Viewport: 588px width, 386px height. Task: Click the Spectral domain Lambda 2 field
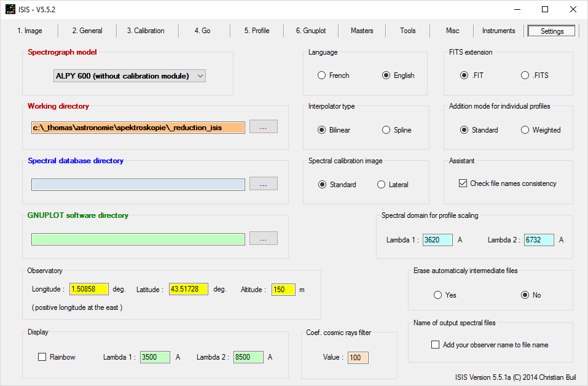(539, 240)
